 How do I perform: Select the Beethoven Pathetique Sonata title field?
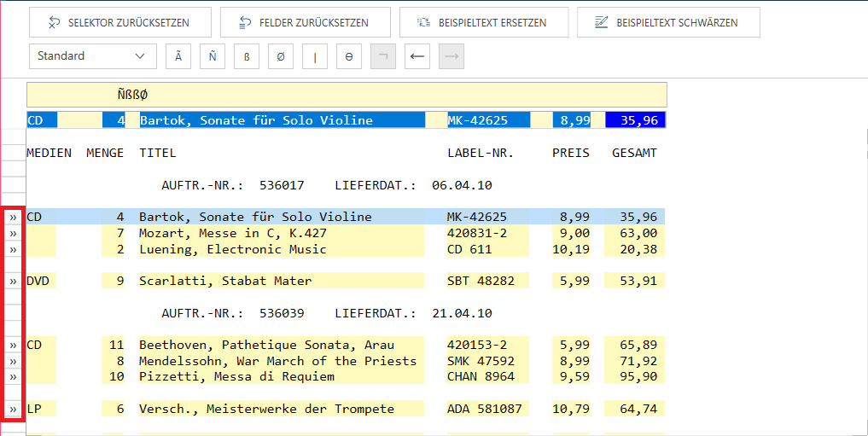pos(280,346)
